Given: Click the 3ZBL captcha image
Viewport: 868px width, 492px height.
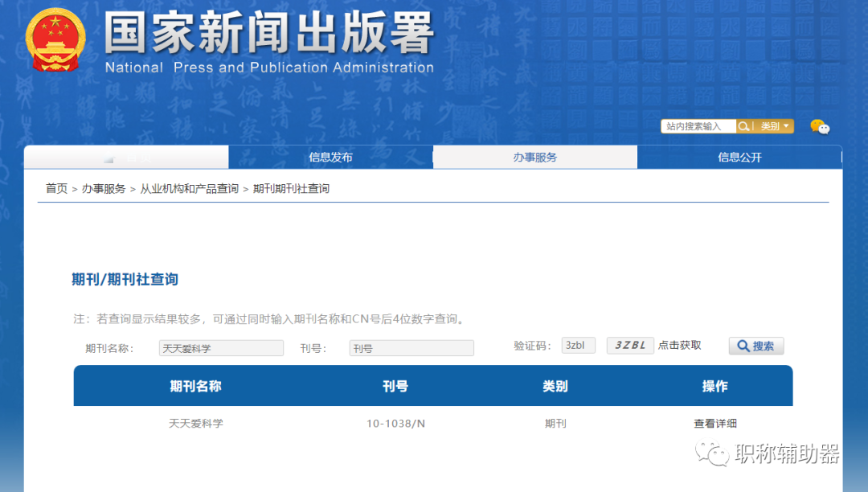Looking at the screenshot, I should click(x=629, y=345).
